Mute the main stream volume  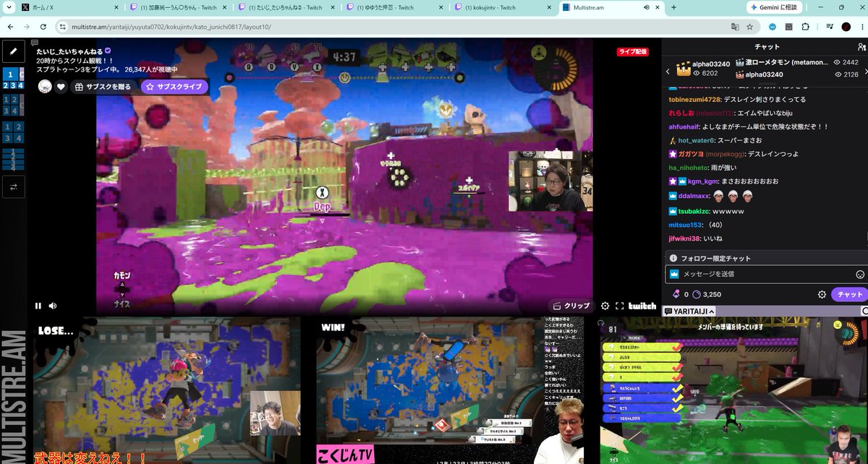(x=53, y=306)
